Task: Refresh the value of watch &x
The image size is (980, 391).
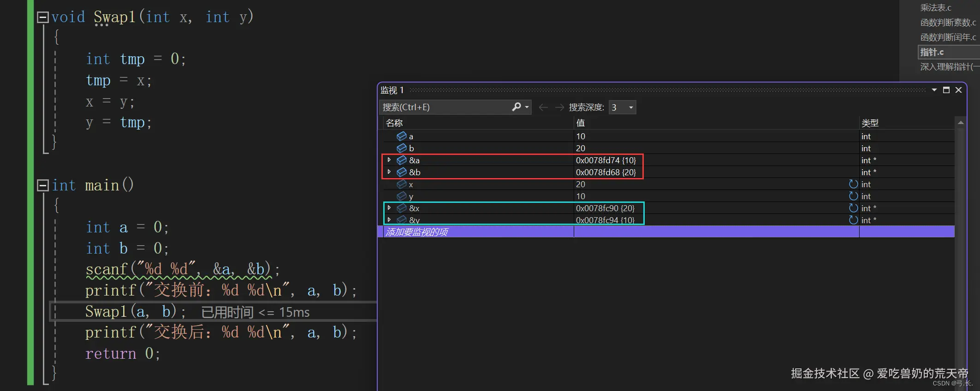Action: (853, 208)
